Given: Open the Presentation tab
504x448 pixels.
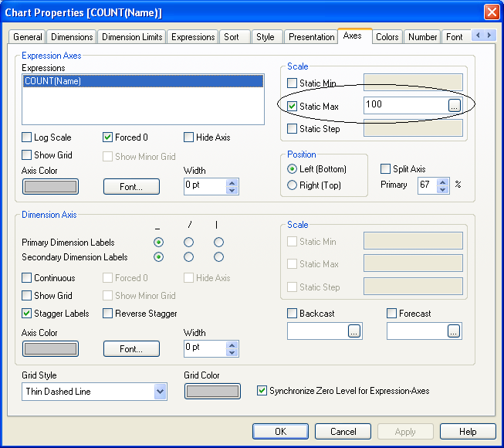Looking at the screenshot, I should 312,37.
